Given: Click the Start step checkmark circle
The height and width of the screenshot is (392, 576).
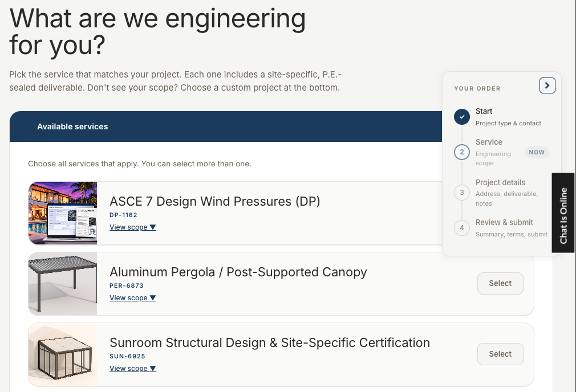Looking at the screenshot, I should click(462, 117).
